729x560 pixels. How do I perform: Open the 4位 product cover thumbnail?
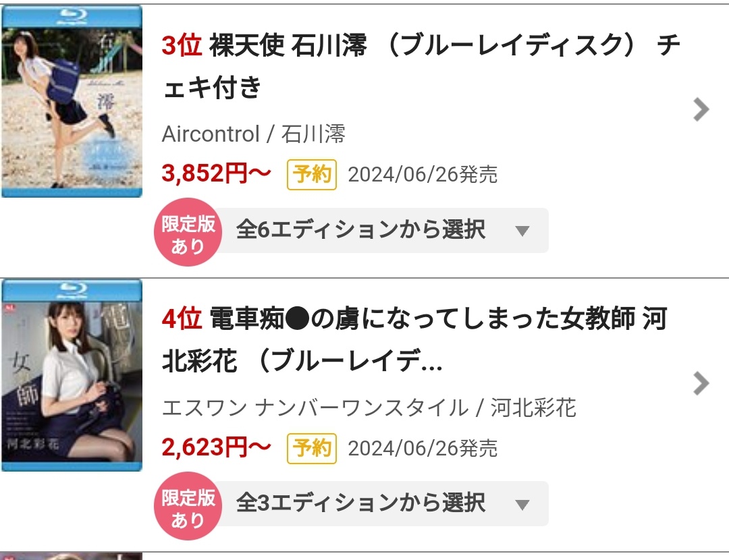[x=72, y=375]
